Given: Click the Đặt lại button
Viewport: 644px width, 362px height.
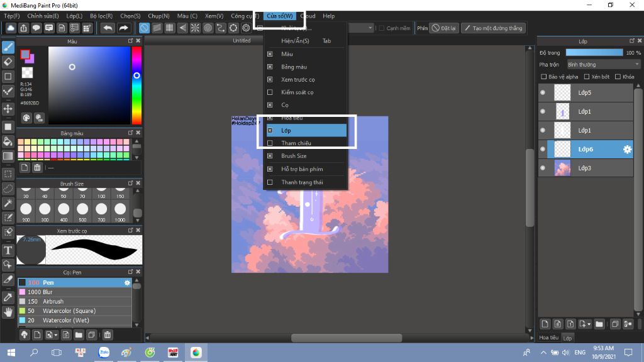Looking at the screenshot, I should 444,28.
